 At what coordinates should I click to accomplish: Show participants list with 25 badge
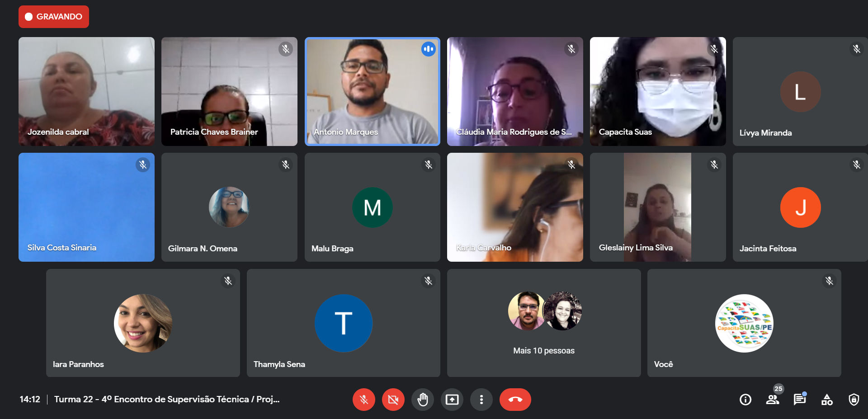773,399
